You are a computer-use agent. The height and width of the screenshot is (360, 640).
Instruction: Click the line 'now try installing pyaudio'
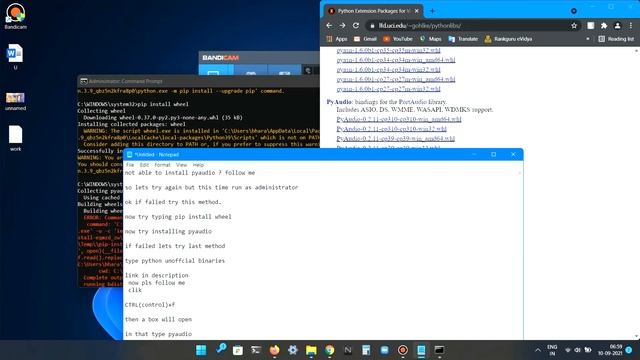tap(168, 231)
